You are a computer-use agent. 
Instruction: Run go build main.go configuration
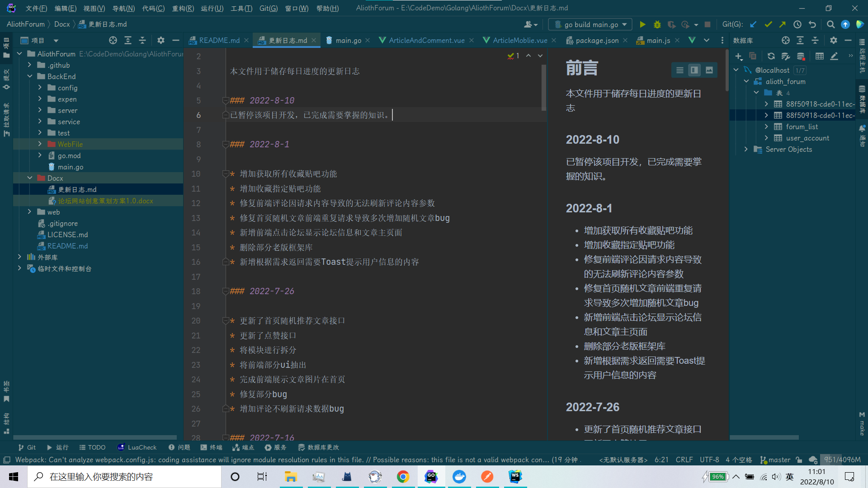tap(642, 24)
